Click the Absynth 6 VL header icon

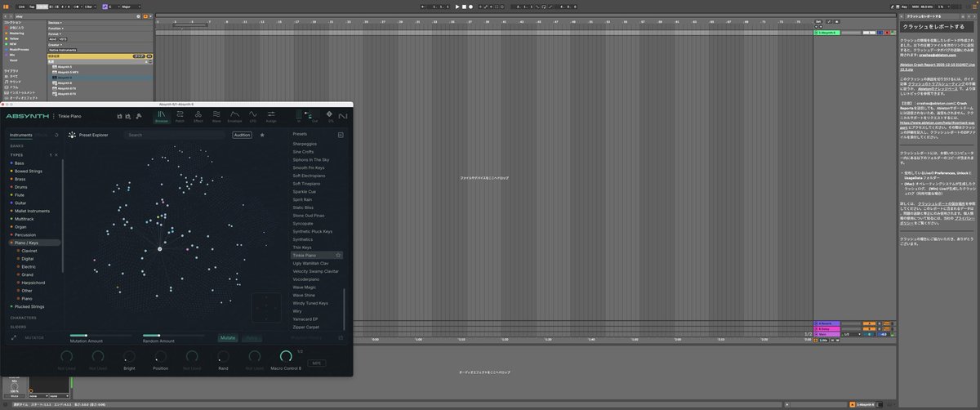click(330, 118)
